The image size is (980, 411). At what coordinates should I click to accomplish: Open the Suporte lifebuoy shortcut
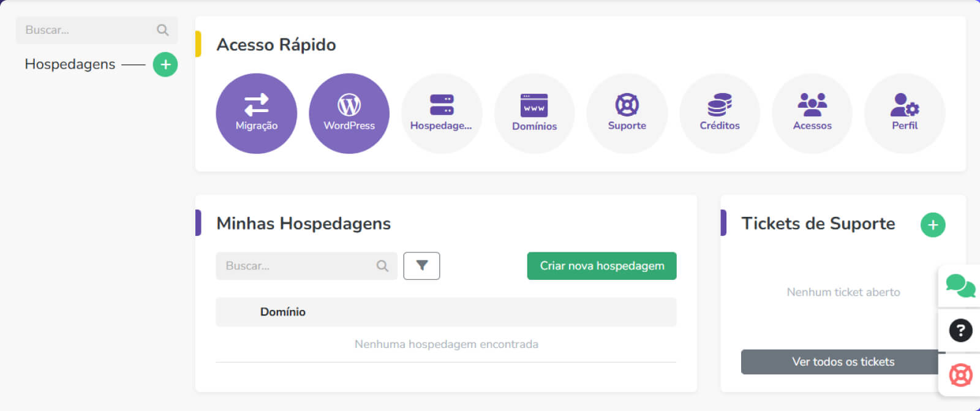(627, 113)
